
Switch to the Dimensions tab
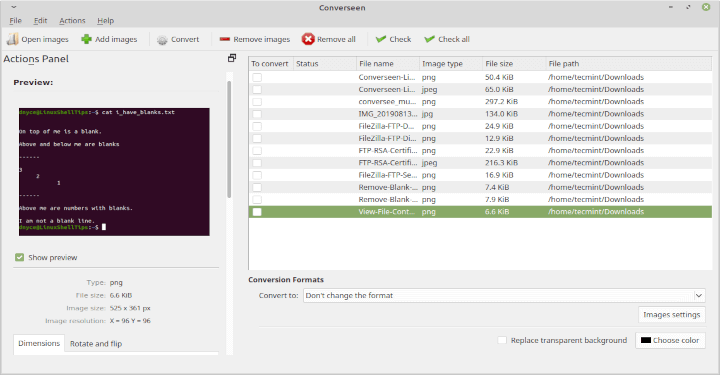[x=39, y=343]
